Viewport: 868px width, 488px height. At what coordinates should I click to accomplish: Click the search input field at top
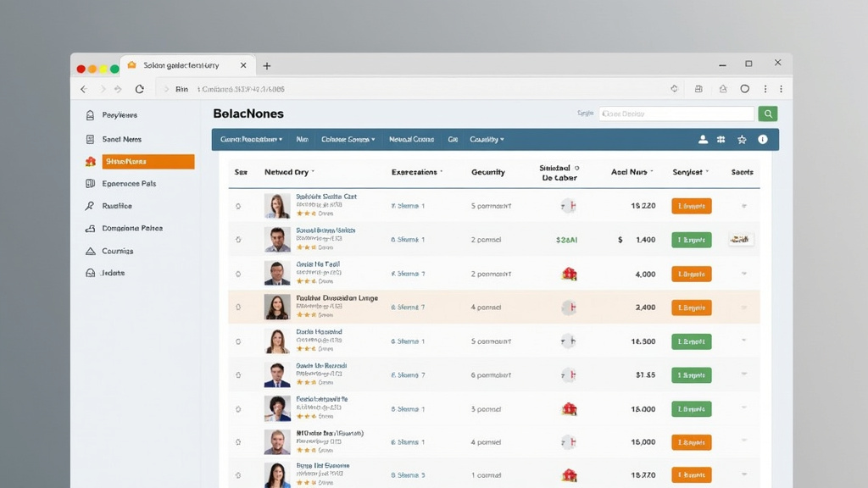click(676, 114)
